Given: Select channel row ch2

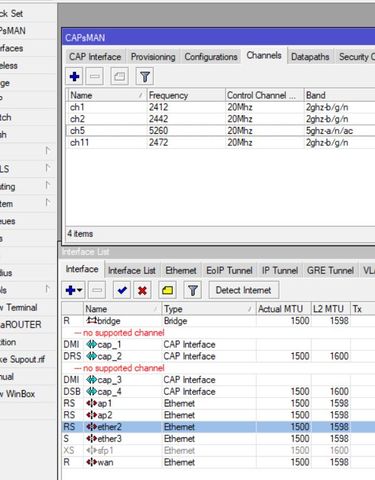Looking at the screenshot, I should (220, 119).
